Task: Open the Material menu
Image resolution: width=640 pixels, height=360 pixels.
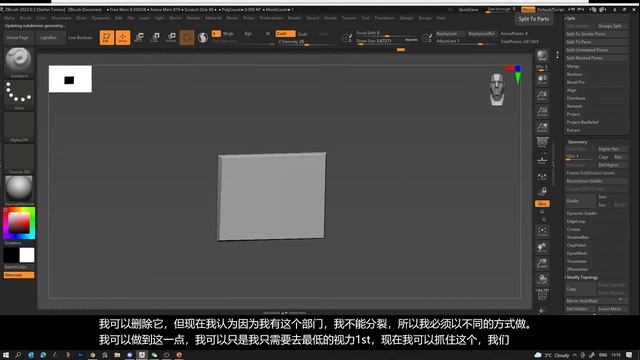Action: 213,18
